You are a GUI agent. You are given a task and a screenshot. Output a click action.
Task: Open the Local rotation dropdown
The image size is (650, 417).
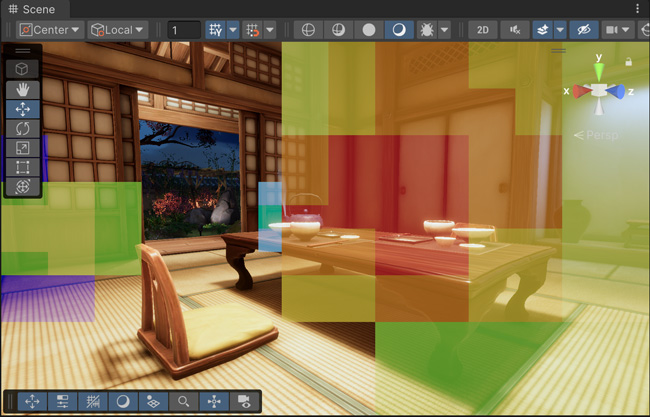(x=117, y=30)
